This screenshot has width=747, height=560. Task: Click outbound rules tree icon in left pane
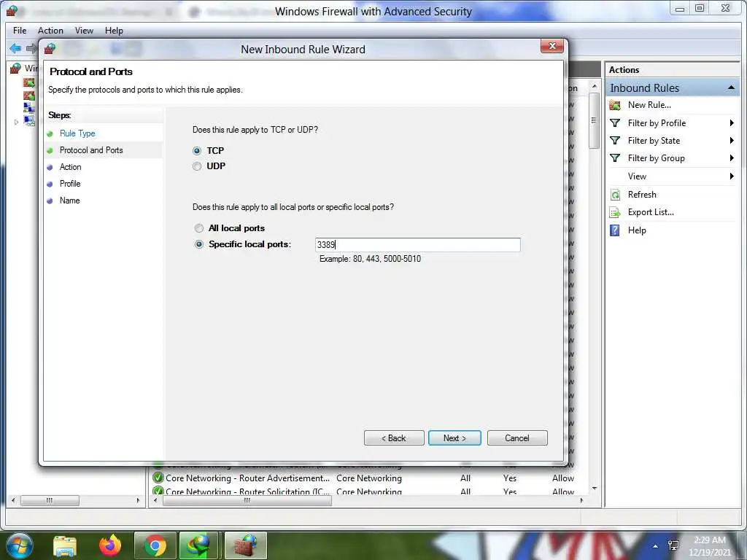click(x=28, y=96)
